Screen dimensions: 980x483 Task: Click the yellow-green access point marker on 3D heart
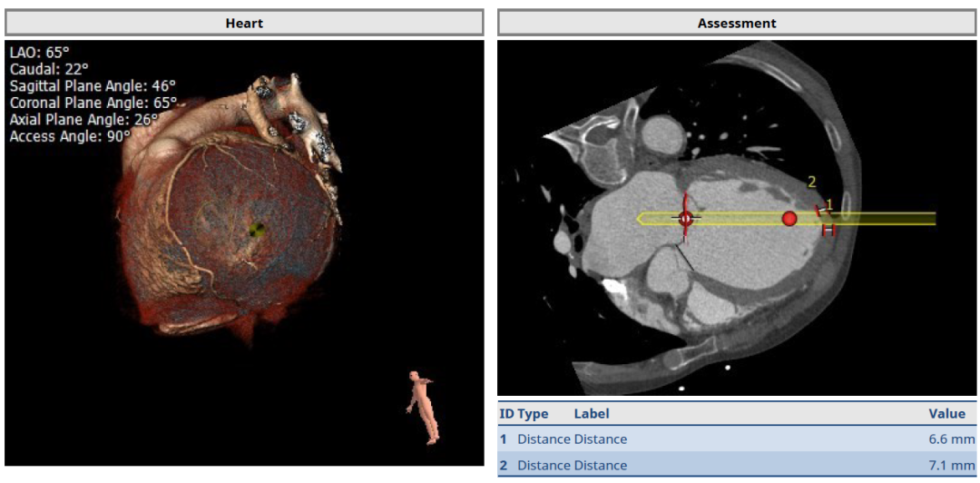(258, 230)
